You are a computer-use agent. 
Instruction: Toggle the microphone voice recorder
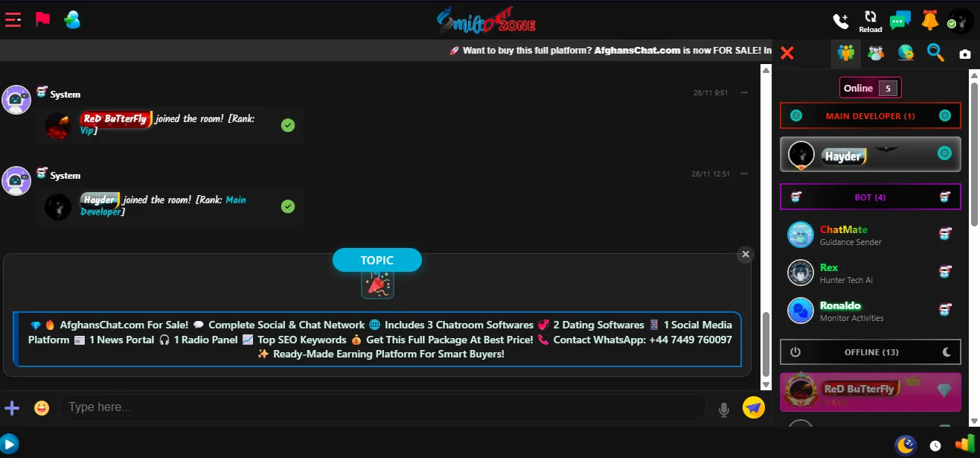[x=723, y=408]
